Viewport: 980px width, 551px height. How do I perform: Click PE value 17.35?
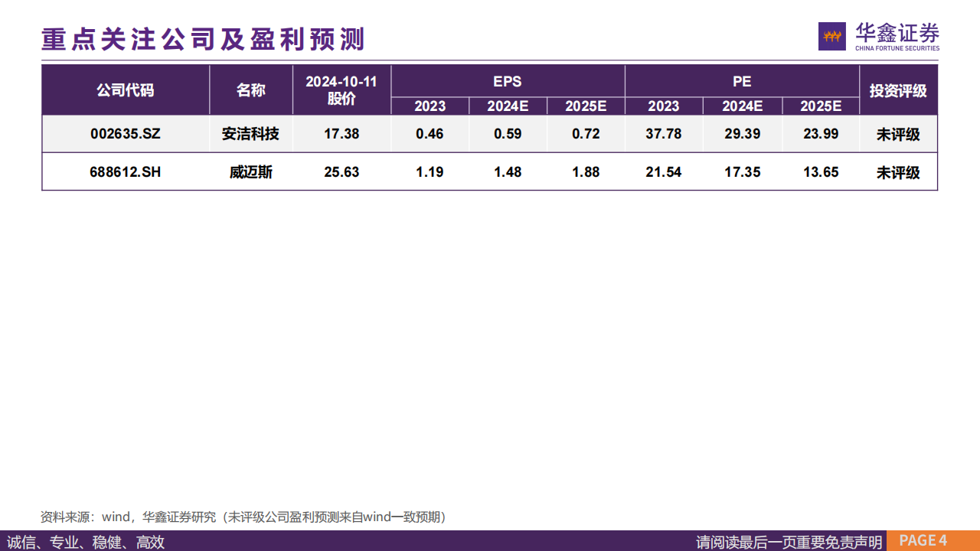(x=742, y=172)
